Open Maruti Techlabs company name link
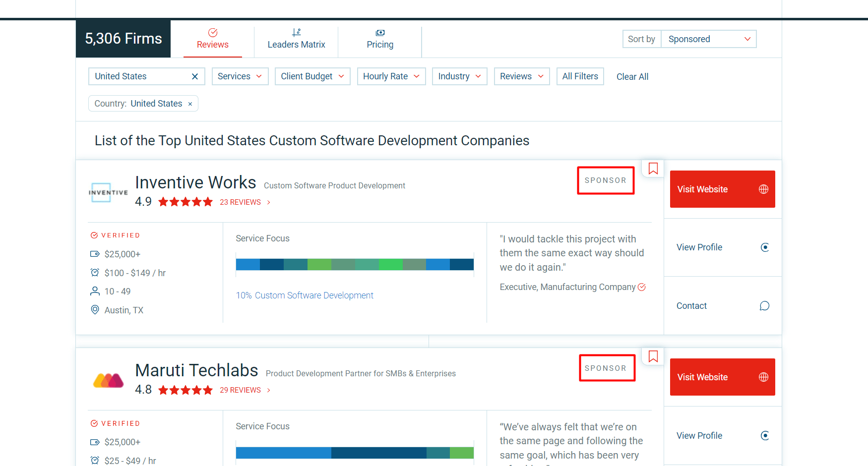This screenshot has height=466, width=868. coord(196,370)
